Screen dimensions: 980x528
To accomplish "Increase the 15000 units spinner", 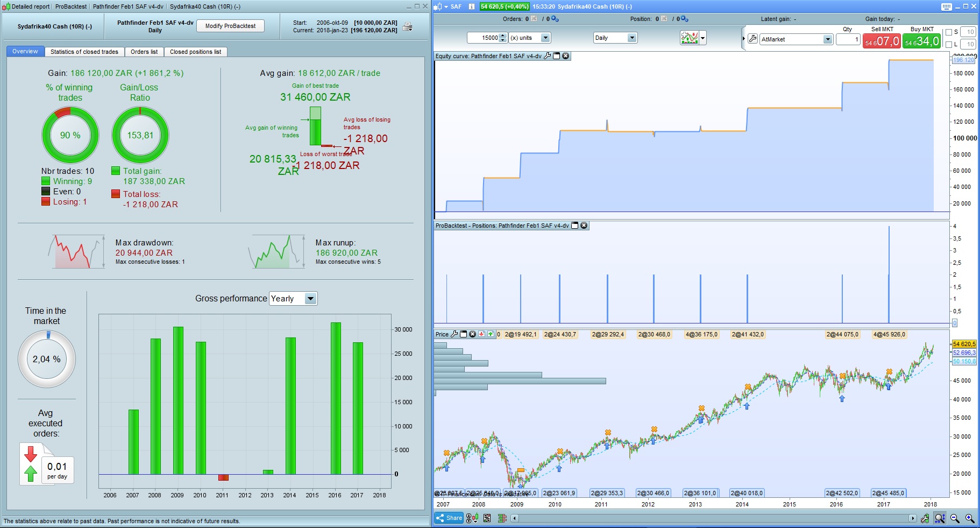I will (502, 36).
